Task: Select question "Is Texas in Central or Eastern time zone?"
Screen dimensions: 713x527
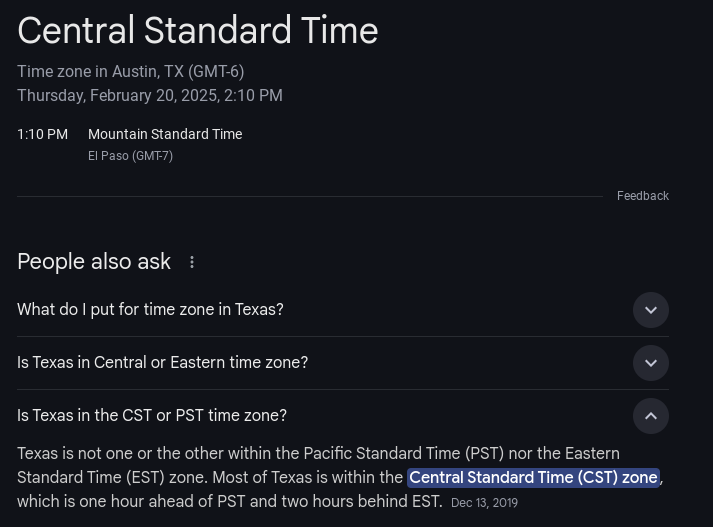Action: point(162,363)
